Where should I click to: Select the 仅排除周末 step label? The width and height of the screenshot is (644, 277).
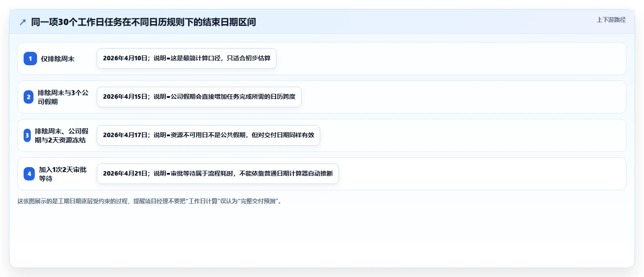(58, 59)
